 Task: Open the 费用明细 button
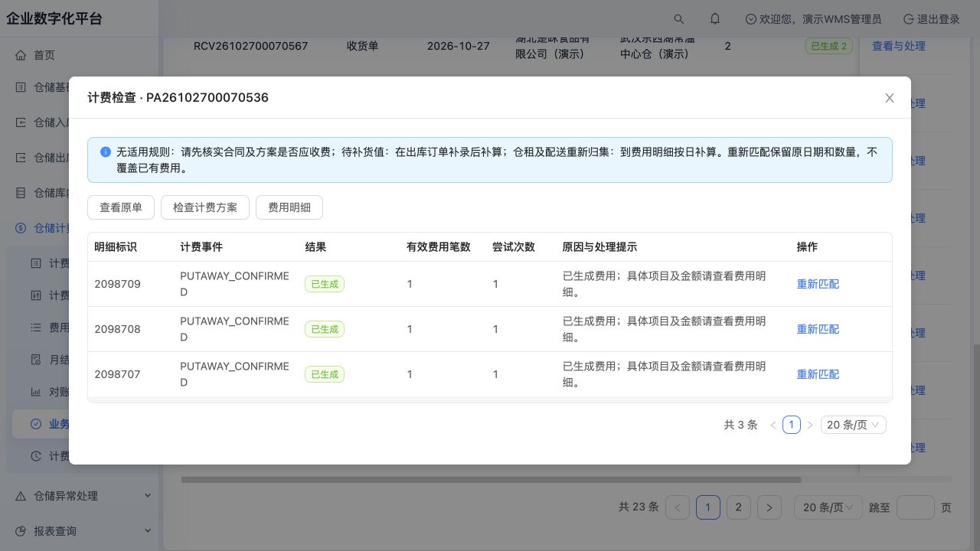(x=289, y=207)
